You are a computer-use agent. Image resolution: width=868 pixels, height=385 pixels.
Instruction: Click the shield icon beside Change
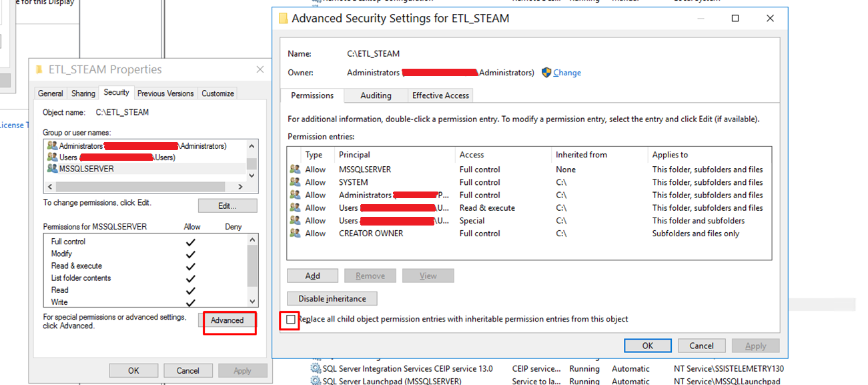tap(546, 72)
